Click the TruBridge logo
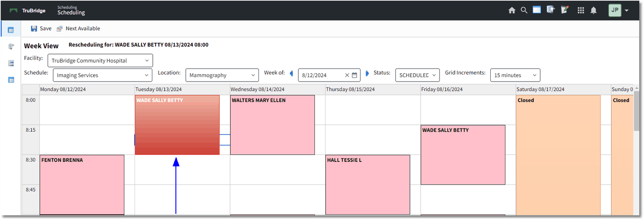Screen dimensions: 644x220 tap(28, 11)
